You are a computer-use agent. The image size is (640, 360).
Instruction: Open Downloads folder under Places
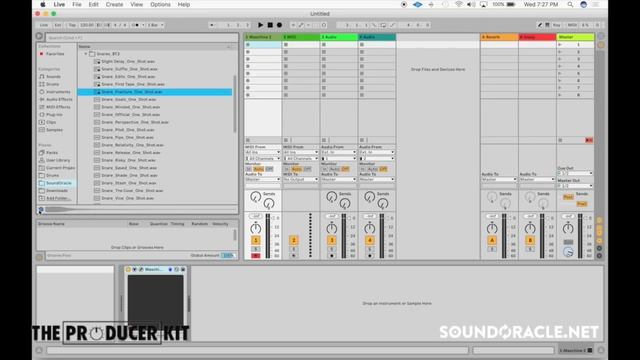coord(57,191)
